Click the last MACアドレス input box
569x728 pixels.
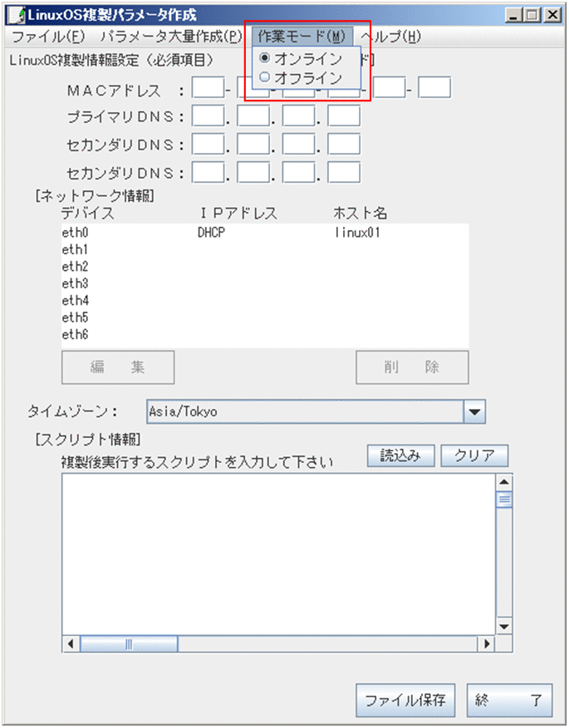pyautogui.click(x=434, y=87)
